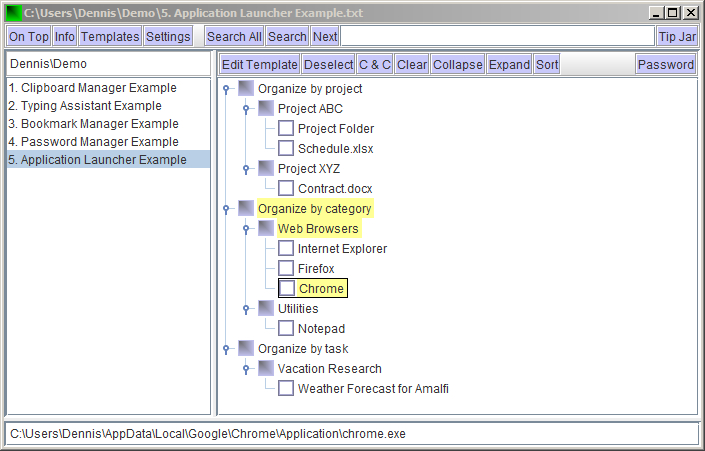
Task: Click the Clear button
Action: click(x=412, y=64)
